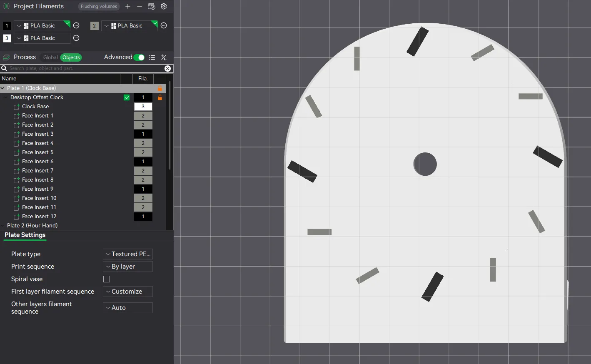Image resolution: width=591 pixels, height=364 pixels.
Task: Open the Print sequence dropdown
Action: pyautogui.click(x=128, y=267)
